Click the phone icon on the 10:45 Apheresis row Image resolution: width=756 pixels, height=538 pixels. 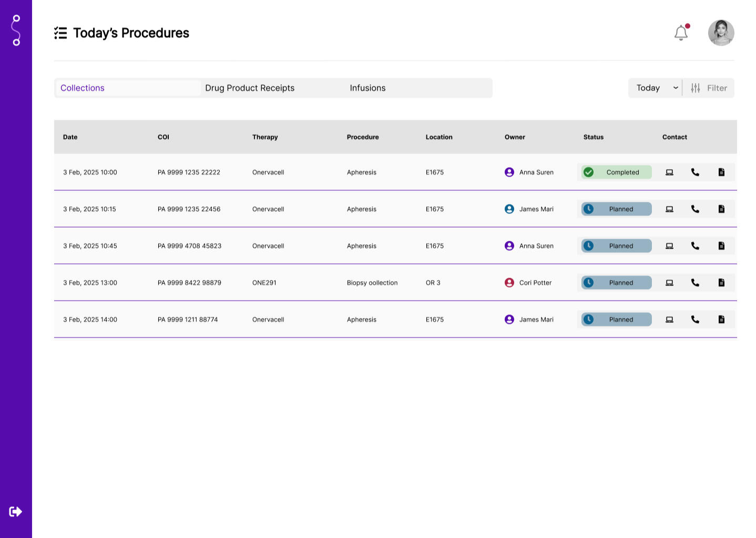(695, 246)
